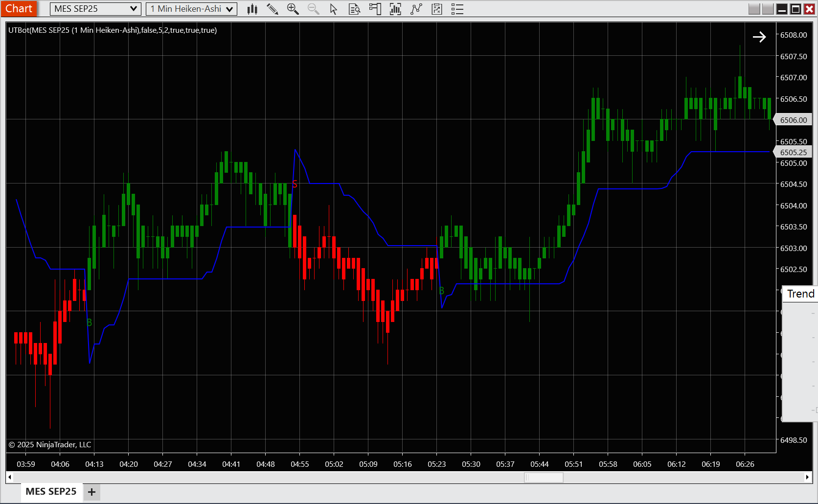Image resolution: width=818 pixels, height=504 pixels.
Task: Click the disabled Zoom Out magnifier
Action: [x=314, y=8]
